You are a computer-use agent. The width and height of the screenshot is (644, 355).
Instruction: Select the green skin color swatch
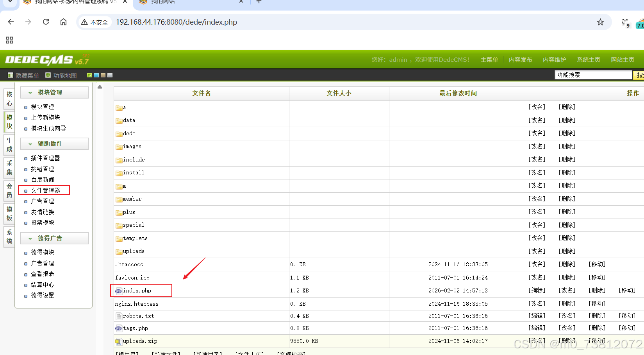click(x=89, y=75)
